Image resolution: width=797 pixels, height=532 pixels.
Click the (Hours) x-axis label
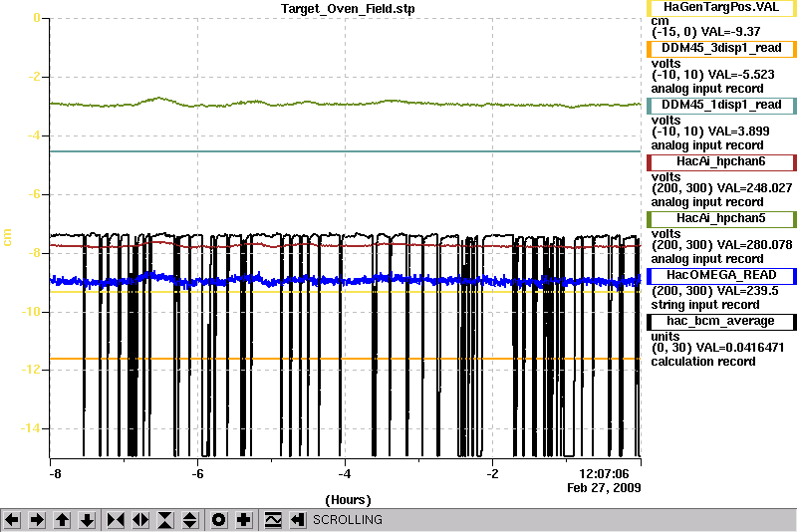(x=348, y=500)
